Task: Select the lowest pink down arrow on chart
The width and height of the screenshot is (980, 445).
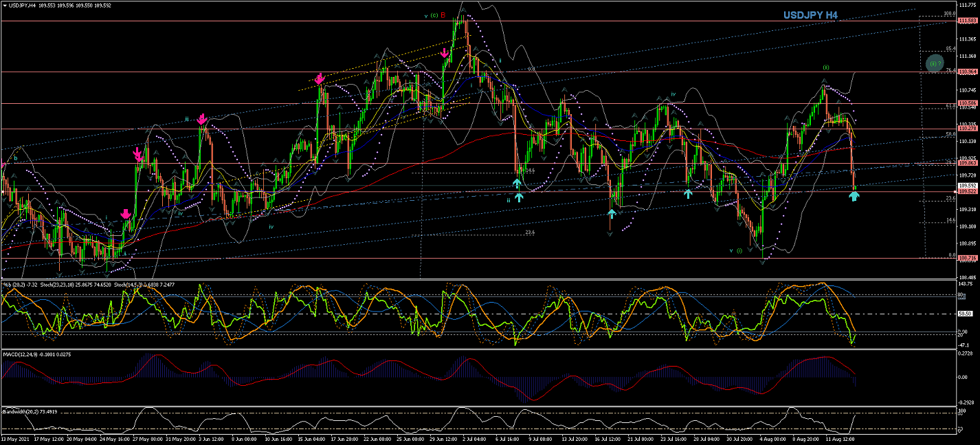Action: (126, 215)
